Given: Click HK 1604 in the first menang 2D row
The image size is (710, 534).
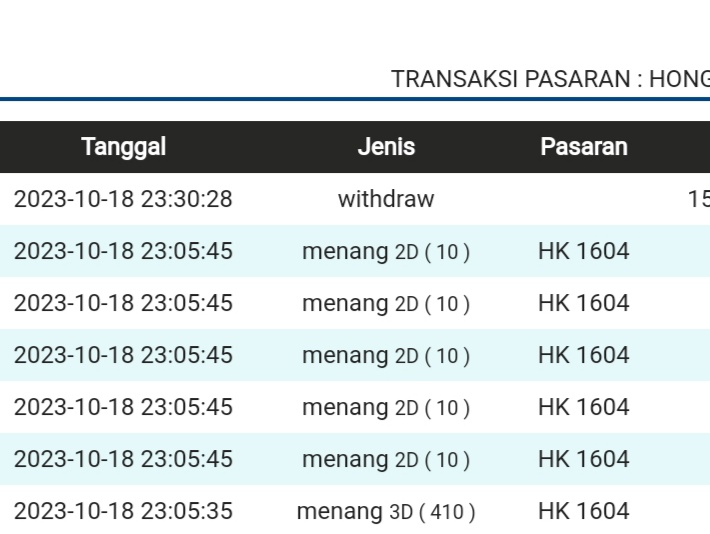Looking at the screenshot, I should point(584,251).
